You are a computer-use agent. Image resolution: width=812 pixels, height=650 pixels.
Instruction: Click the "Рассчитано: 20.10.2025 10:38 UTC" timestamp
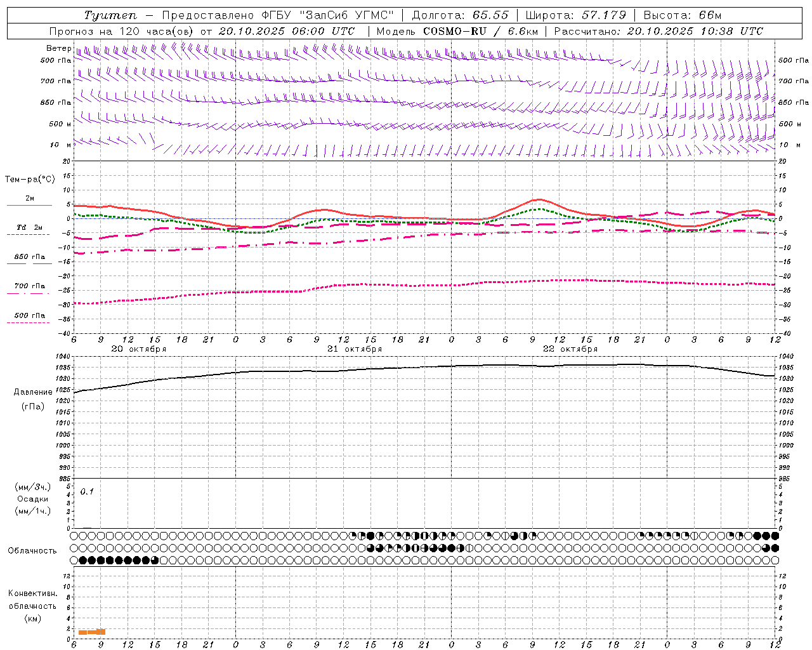tap(658, 31)
